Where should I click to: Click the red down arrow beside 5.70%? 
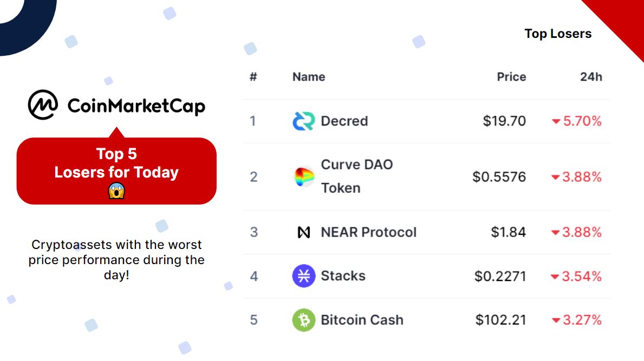coord(556,122)
